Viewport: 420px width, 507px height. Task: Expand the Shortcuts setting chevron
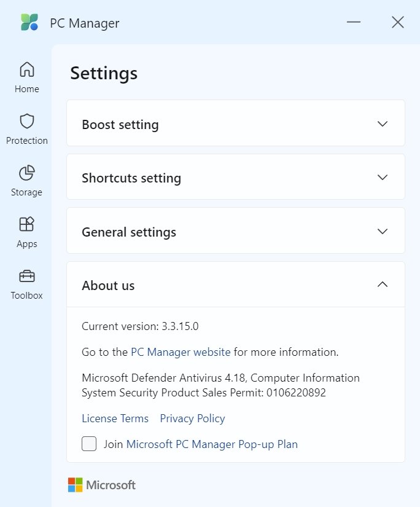[x=383, y=178]
